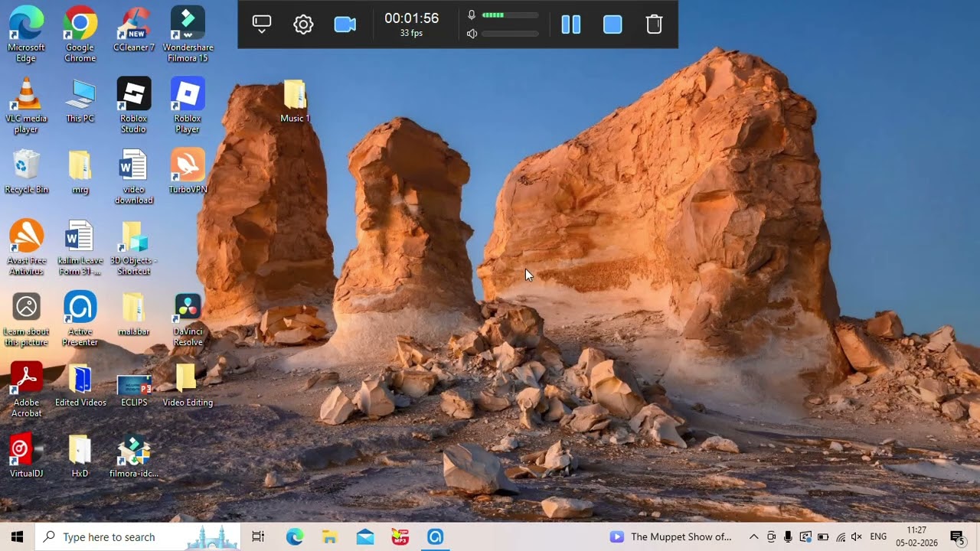Select the Wondershare Filmora 15 icon

click(x=188, y=35)
